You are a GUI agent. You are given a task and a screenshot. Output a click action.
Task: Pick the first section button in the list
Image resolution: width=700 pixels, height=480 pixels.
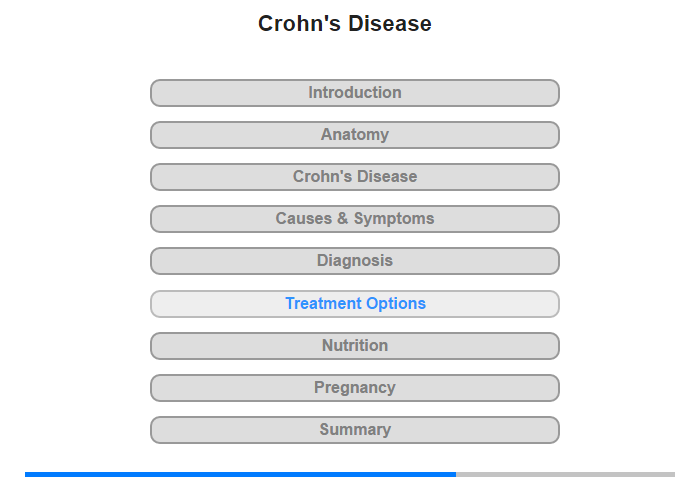coord(354,93)
